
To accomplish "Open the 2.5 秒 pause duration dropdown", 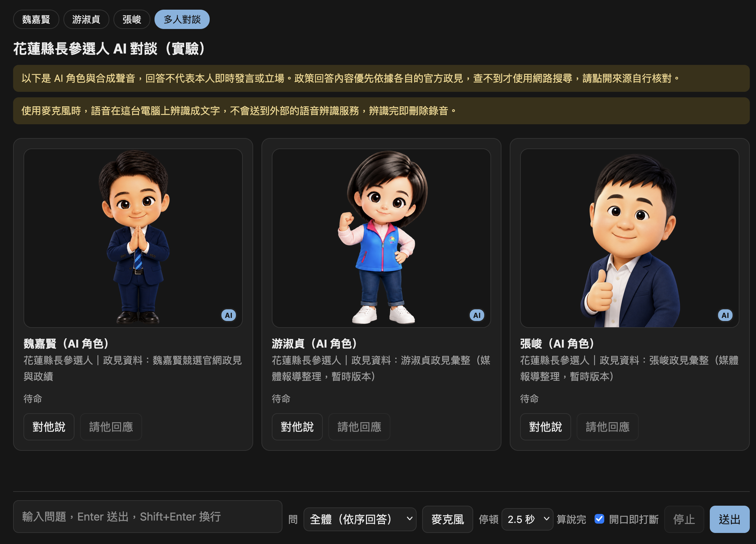I will click(527, 519).
